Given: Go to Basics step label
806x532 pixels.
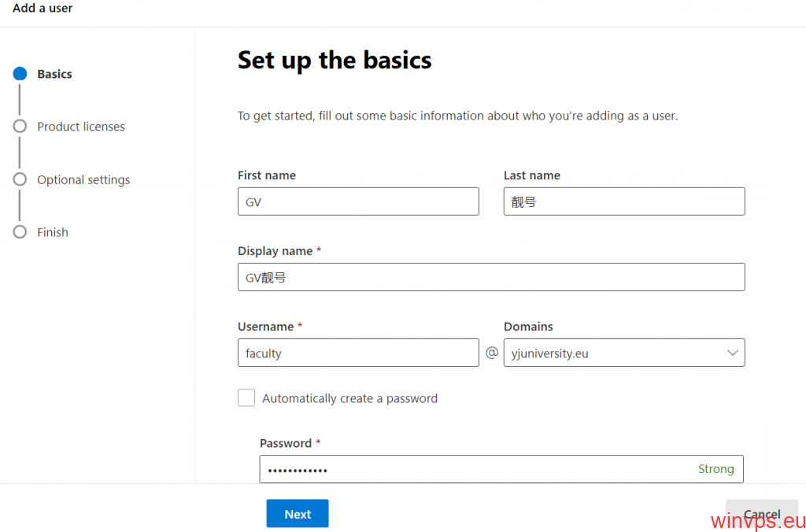Looking at the screenshot, I should pos(54,74).
